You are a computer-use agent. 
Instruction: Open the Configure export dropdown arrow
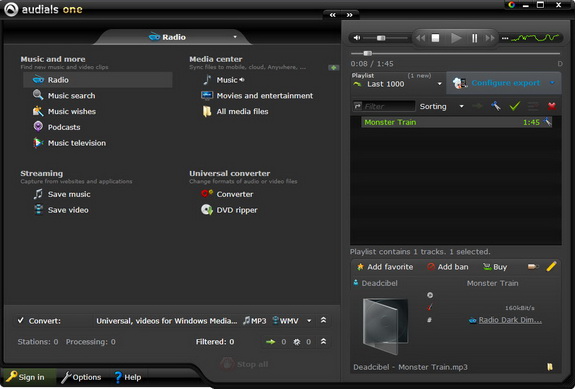pos(552,83)
